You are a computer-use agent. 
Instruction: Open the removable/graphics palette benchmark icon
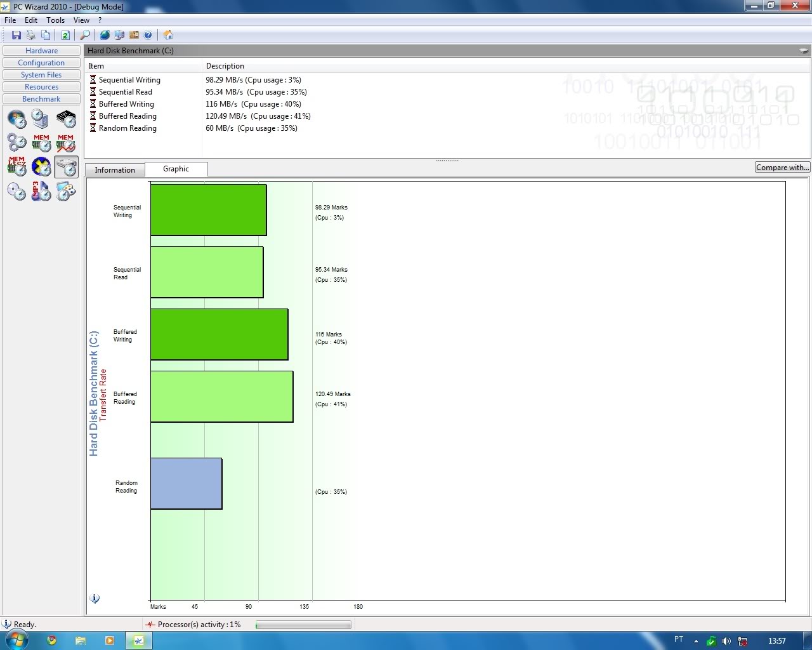(66, 191)
